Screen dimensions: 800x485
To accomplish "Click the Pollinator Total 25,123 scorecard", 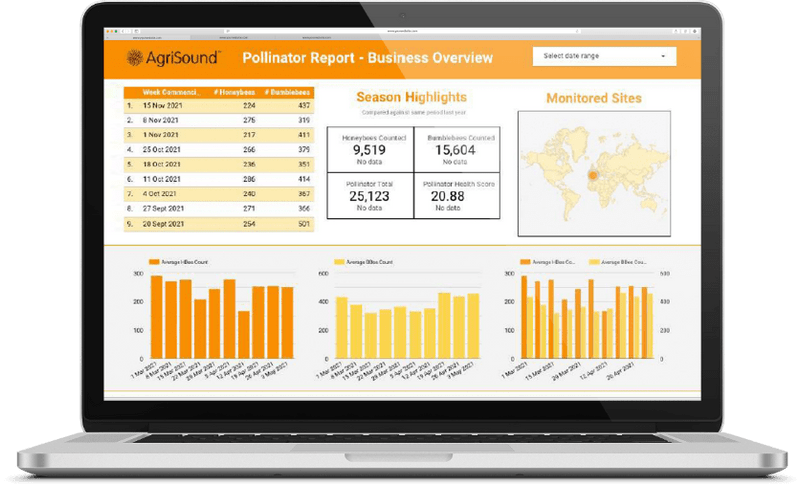I will click(370, 196).
